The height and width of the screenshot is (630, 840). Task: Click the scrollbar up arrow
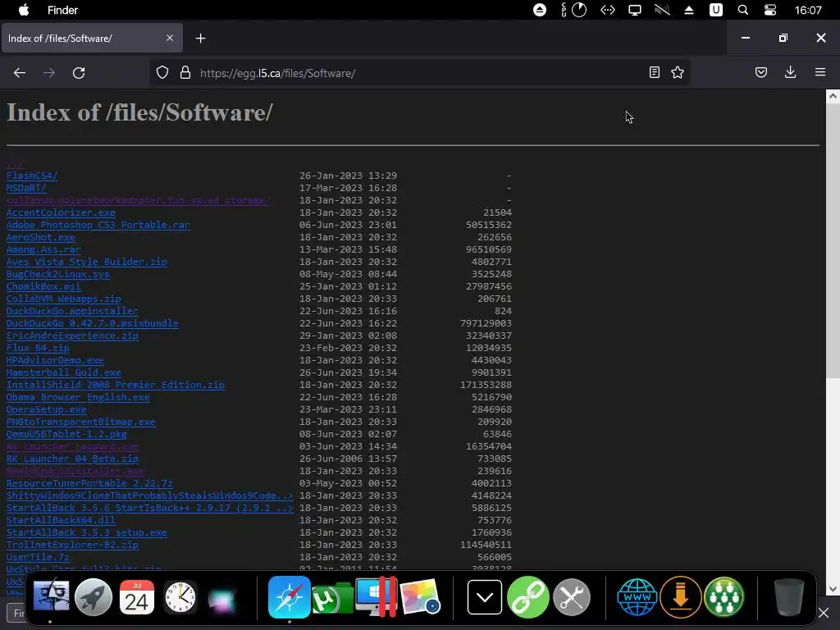coord(833,97)
